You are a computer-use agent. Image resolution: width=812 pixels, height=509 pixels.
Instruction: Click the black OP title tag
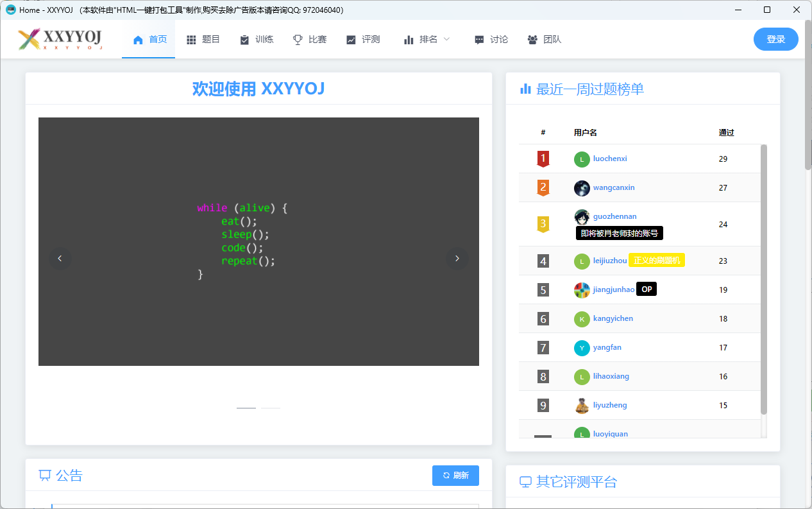(647, 289)
